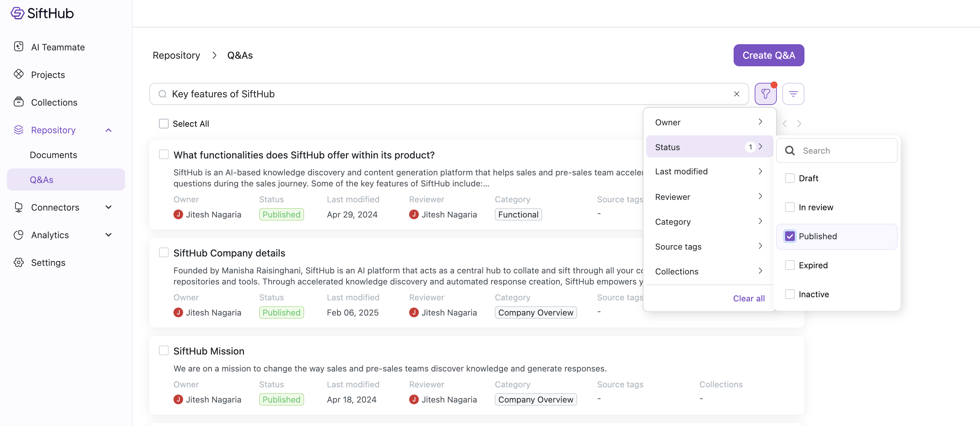Image resolution: width=980 pixels, height=426 pixels.
Task: Go to Collections in the sidebar
Action: pos(54,102)
